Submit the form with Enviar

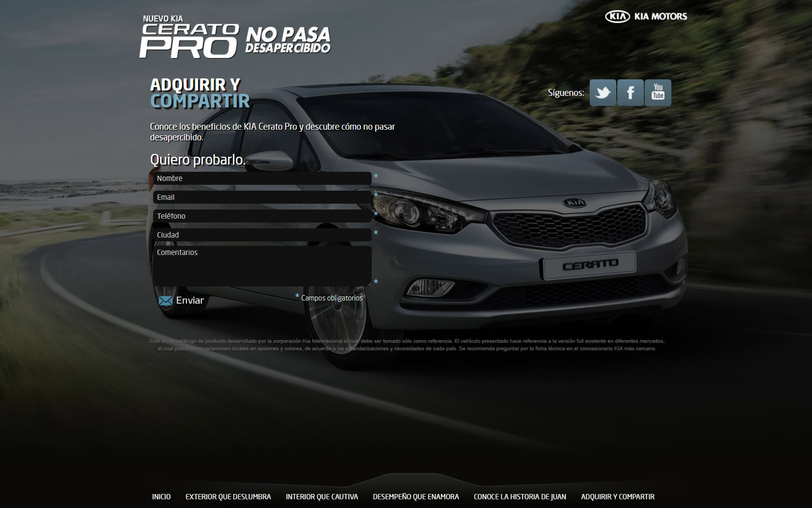pos(182,300)
